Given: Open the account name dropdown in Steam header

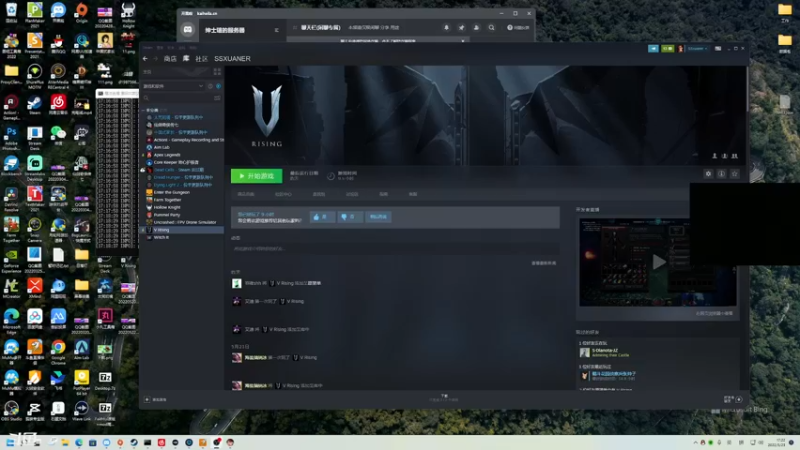Looking at the screenshot, I should pos(697,48).
